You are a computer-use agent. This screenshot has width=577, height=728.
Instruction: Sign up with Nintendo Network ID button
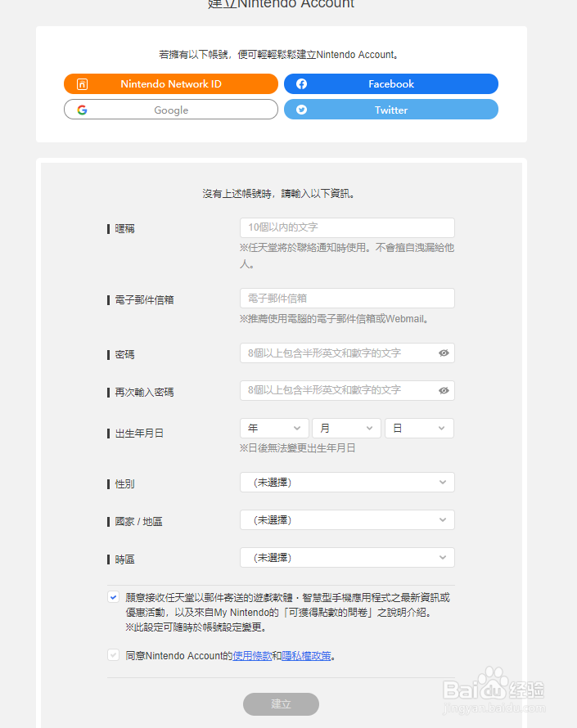tap(171, 84)
